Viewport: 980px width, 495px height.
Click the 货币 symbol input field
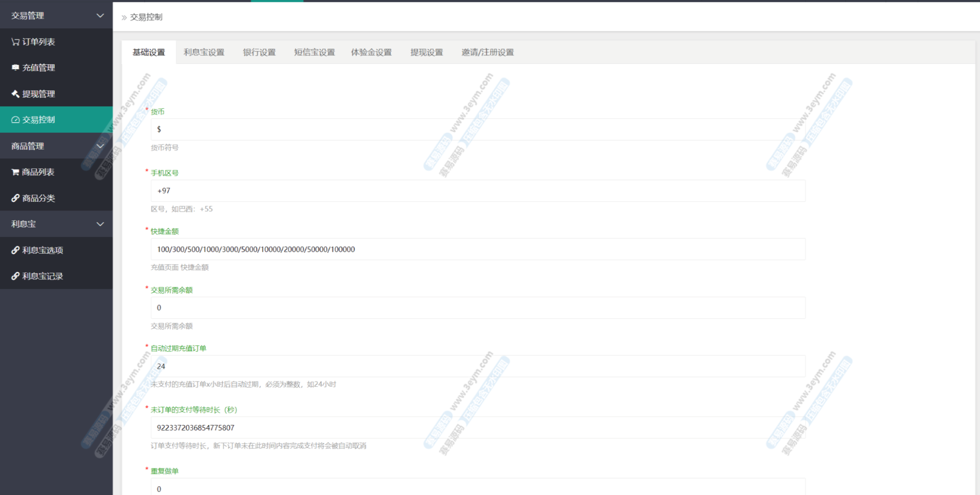478,129
